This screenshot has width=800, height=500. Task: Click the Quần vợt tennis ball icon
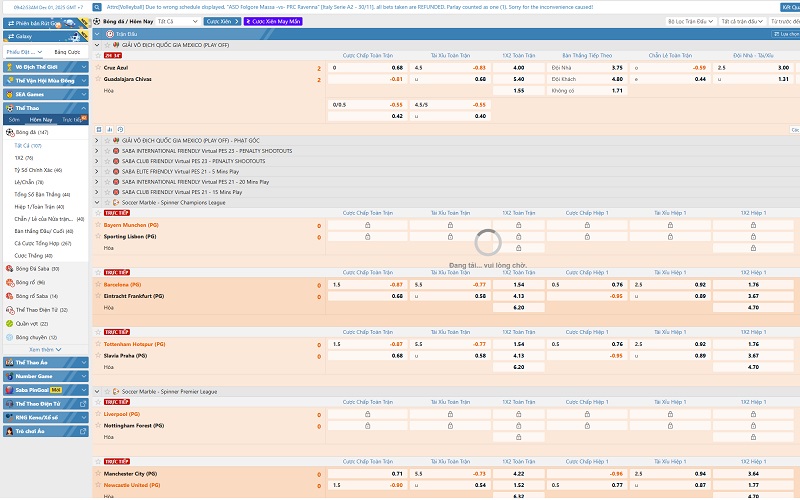(x=10, y=324)
